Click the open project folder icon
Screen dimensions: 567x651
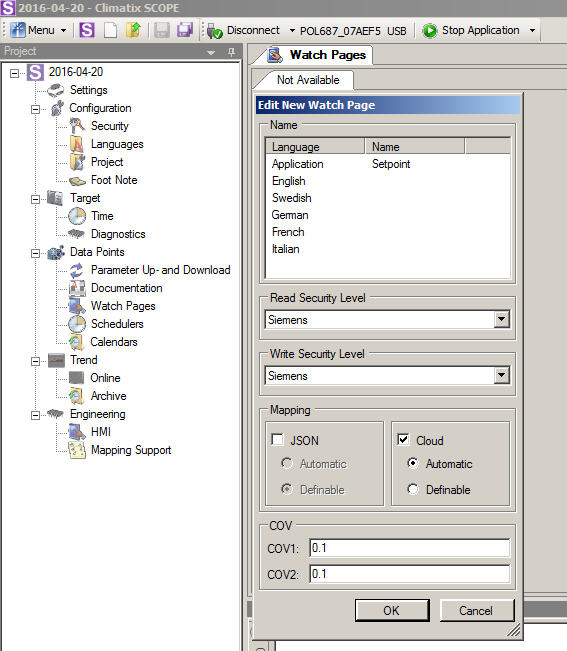133,30
